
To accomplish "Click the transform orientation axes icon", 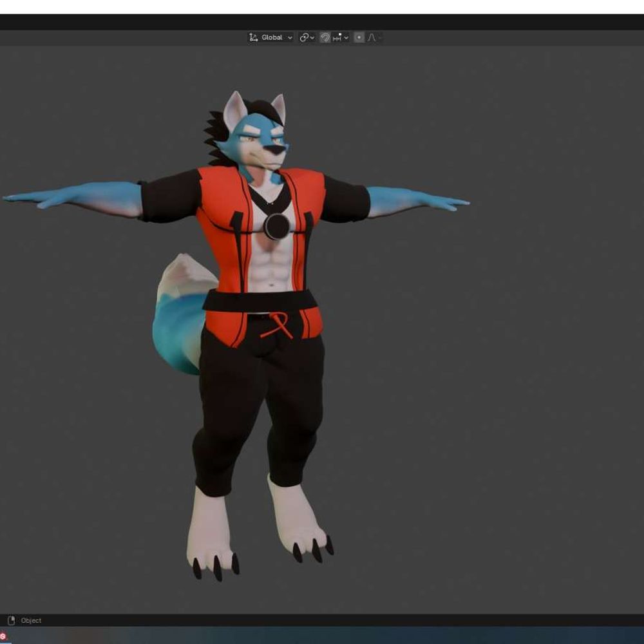I will pyautogui.click(x=253, y=37).
